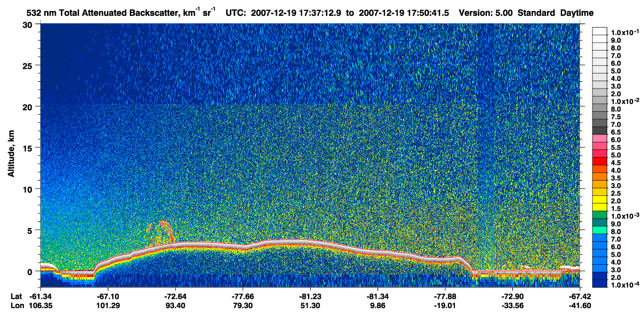This screenshot has width=644, height=330.
Task: Click the 'Lat' row label
Action: [x=16, y=296]
